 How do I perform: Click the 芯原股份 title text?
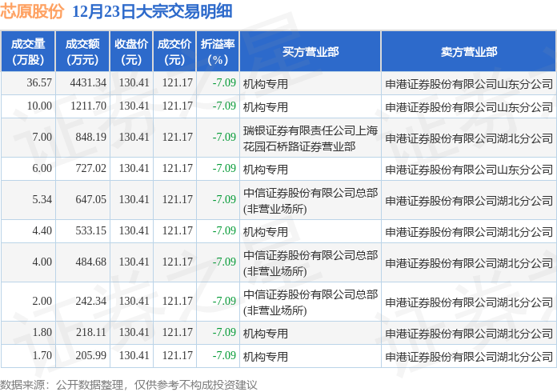click(x=32, y=12)
